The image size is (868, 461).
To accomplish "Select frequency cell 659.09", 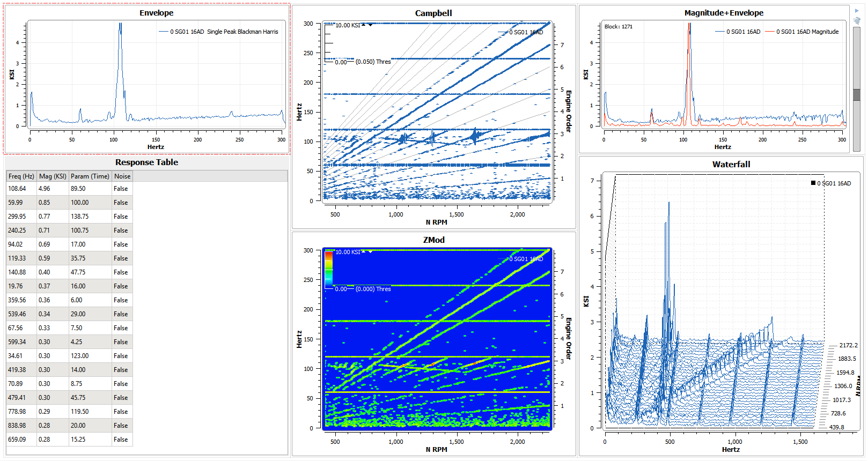I will pyautogui.click(x=21, y=440).
